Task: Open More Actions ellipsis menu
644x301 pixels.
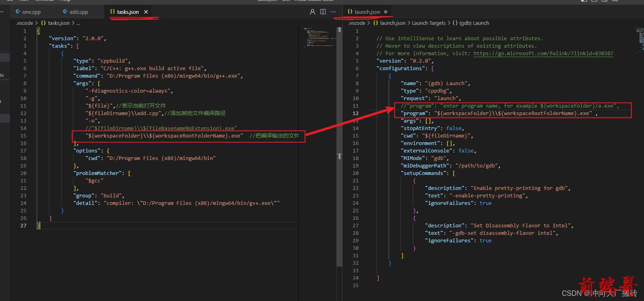Action: click(x=333, y=12)
